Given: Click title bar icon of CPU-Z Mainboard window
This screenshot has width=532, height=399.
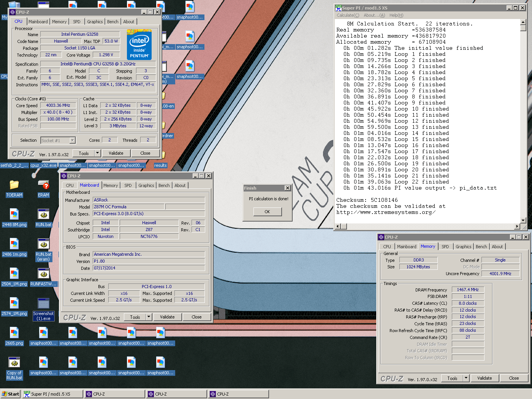Looking at the screenshot, I should click(64, 176).
